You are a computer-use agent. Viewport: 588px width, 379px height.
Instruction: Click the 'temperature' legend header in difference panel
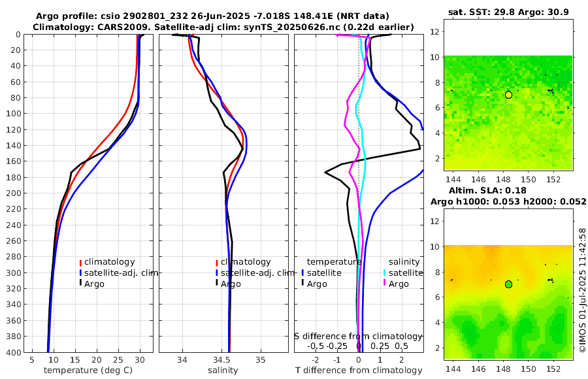point(334,262)
